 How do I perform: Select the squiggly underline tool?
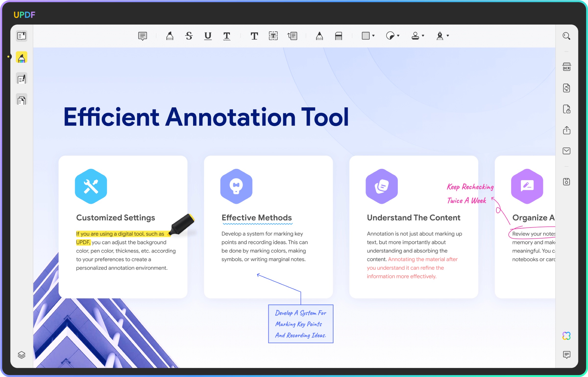[227, 36]
